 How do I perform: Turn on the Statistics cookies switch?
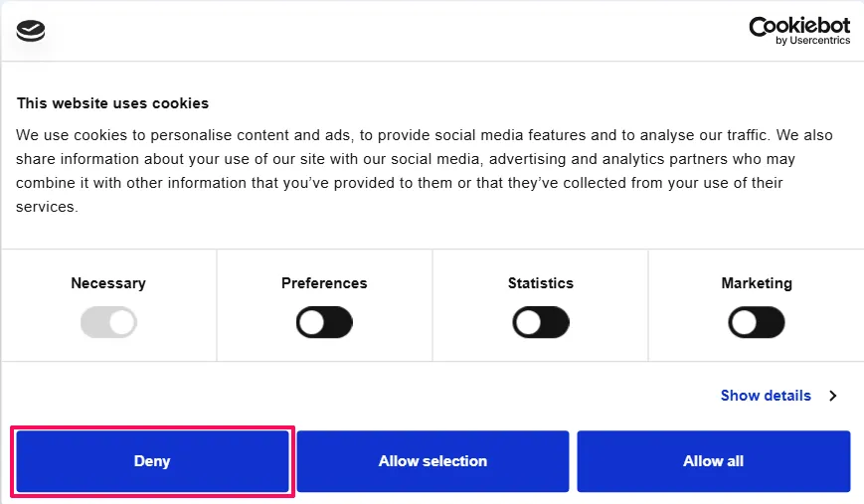click(540, 322)
